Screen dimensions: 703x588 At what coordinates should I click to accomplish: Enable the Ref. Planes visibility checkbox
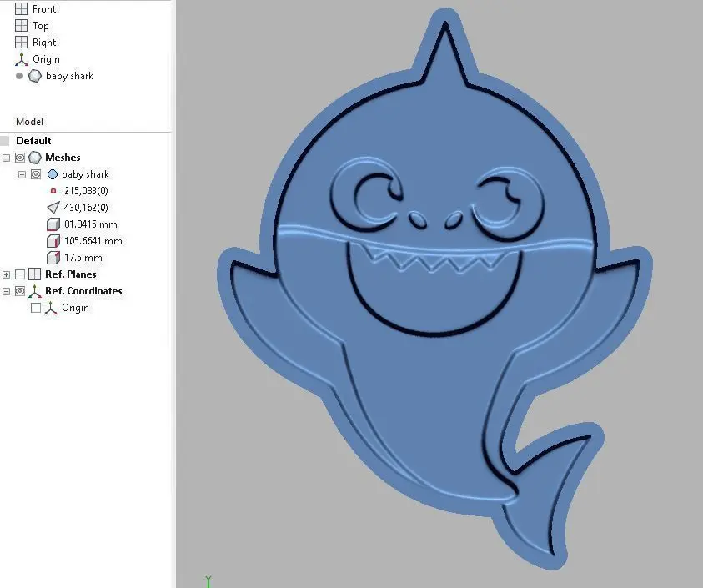pyautogui.click(x=20, y=274)
